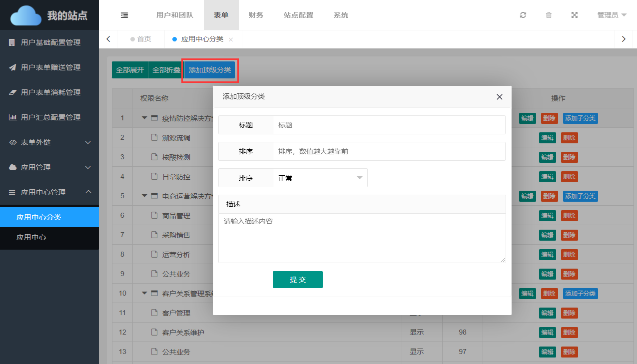Viewport: 637px width, 364px height.
Task: Click the refresh icon in top bar
Action: pos(523,15)
